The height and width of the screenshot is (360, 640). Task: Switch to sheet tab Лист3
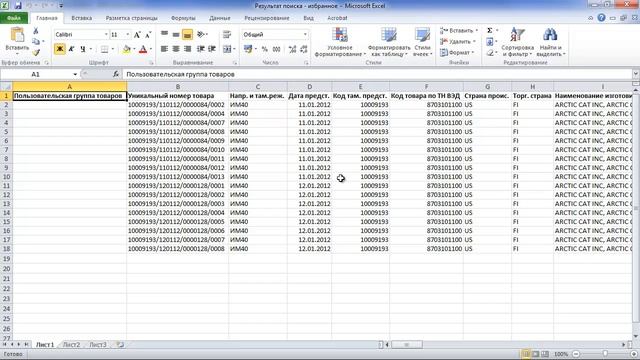[98, 345]
